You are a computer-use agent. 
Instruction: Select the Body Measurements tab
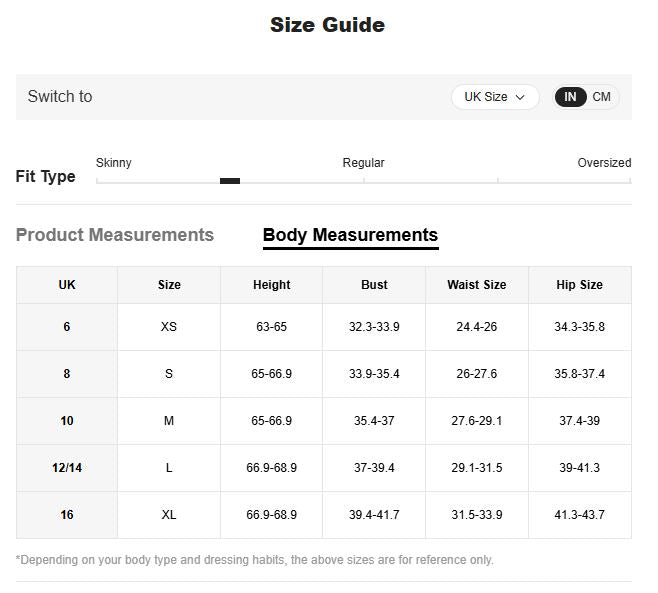[350, 235]
